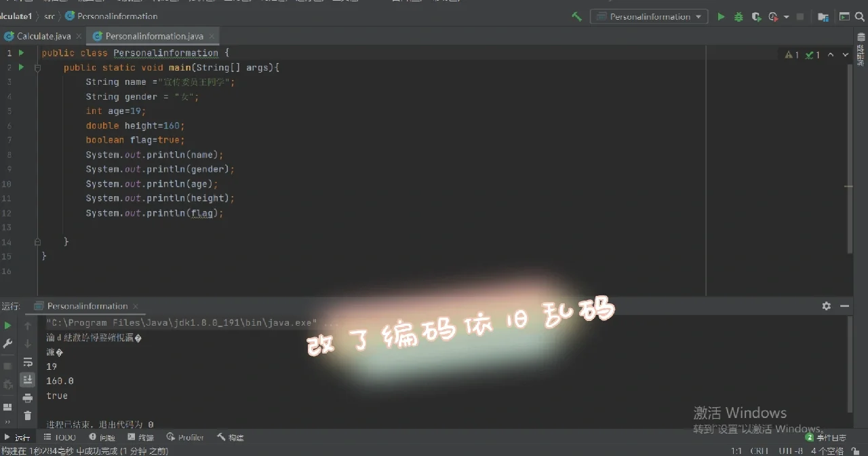Click the editor vertical scrollbar

[849, 160]
